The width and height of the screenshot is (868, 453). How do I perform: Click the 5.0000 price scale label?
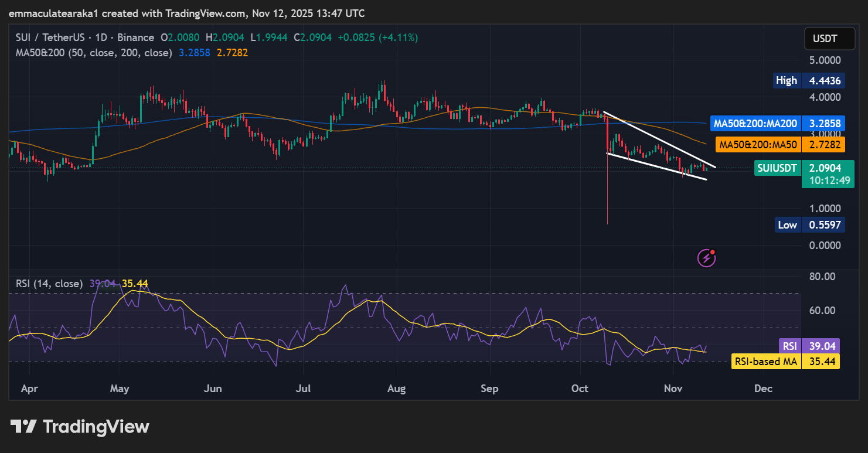pyautogui.click(x=824, y=60)
